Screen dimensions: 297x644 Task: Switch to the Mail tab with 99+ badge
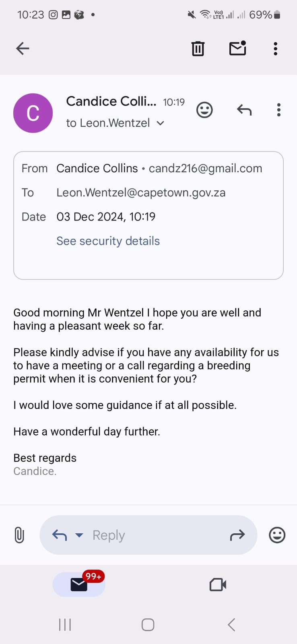pyautogui.click(x=79, y=584)
